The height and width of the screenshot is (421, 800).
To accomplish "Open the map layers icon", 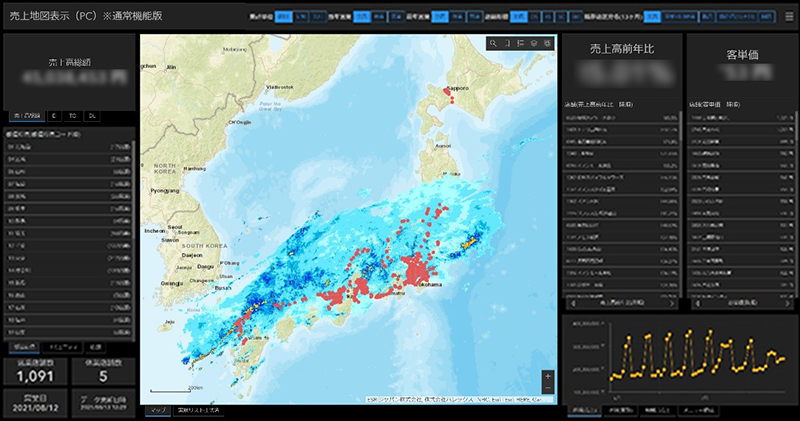I will point(533,43).
